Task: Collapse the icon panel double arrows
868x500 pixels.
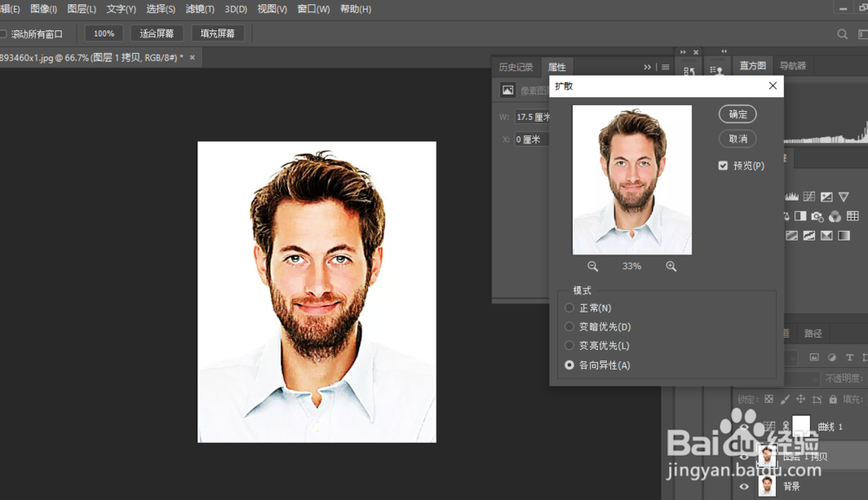Action: [x=682, y=52]
